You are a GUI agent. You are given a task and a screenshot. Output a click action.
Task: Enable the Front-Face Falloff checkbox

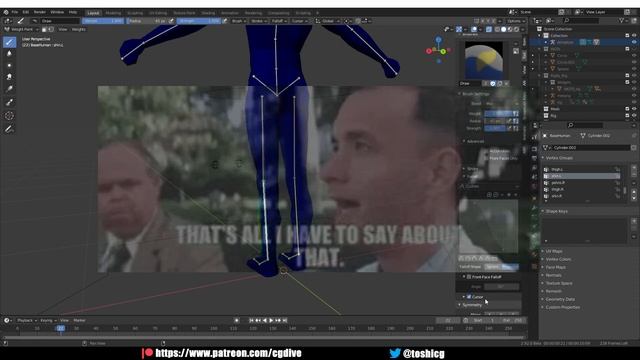point(469,277)
